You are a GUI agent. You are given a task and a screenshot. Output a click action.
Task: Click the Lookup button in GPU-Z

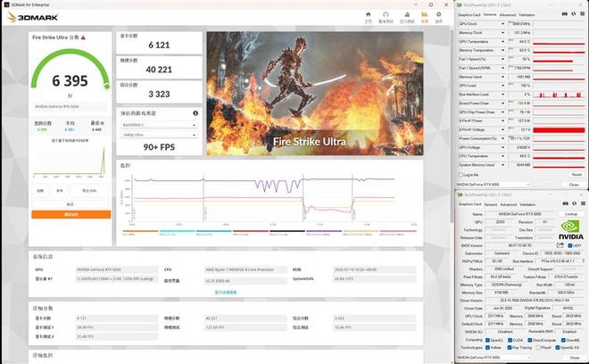click(x=571, y=214)
